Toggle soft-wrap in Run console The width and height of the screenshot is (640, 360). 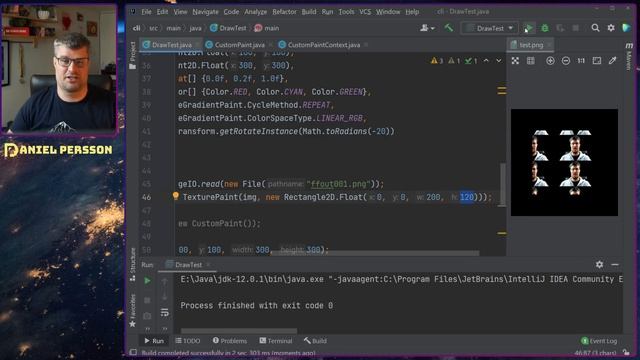[164, 313]
